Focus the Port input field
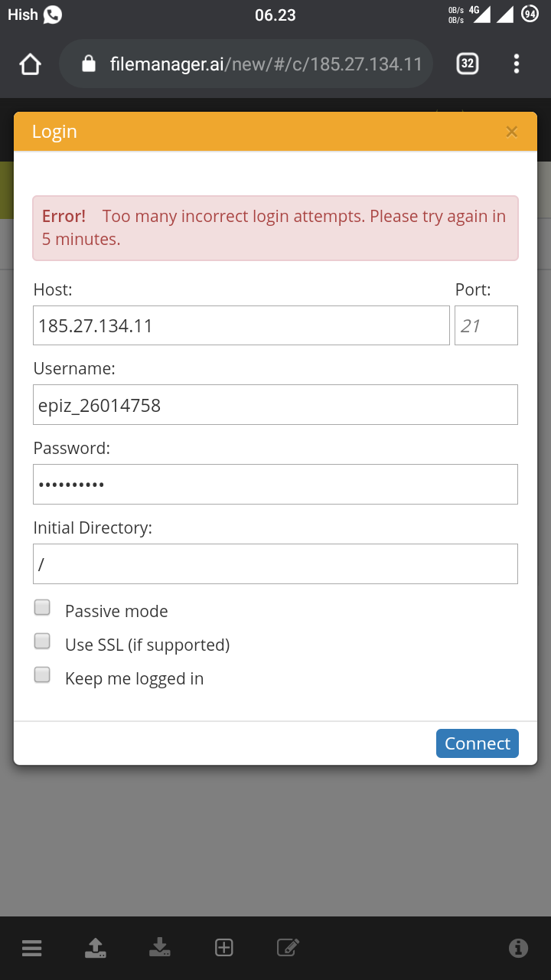 pyautogui.click(x=486, y=325)
